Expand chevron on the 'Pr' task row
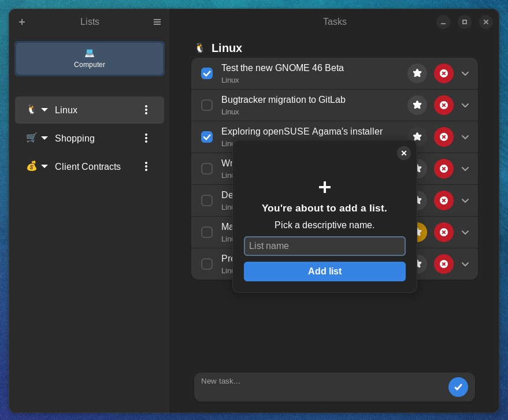The height and width of the screenshot is (420, 508). pos(465,264)
